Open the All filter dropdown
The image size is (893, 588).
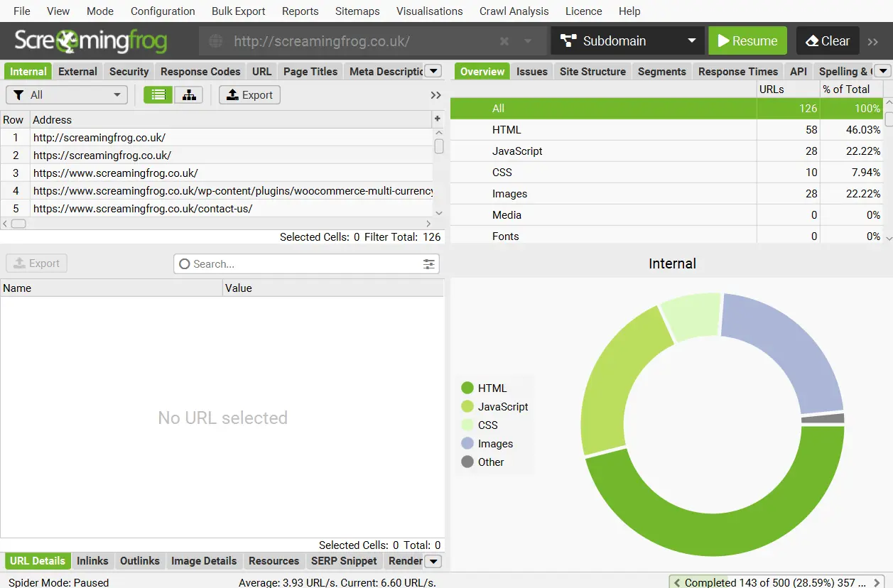pyautogui.click(x=67, y=95)
